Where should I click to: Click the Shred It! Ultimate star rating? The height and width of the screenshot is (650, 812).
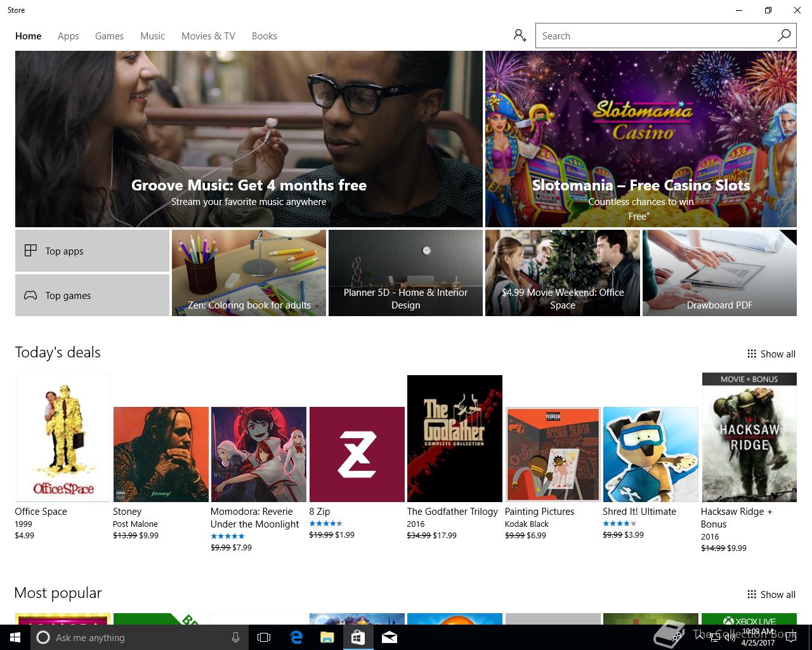tap(619, 524)
